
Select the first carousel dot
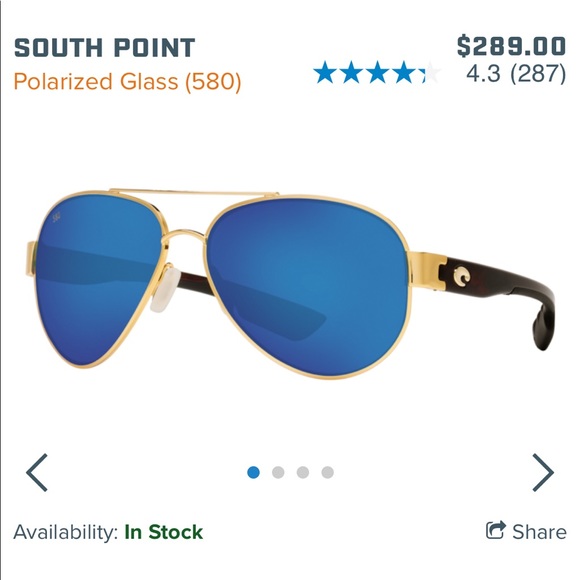point(253,472)
